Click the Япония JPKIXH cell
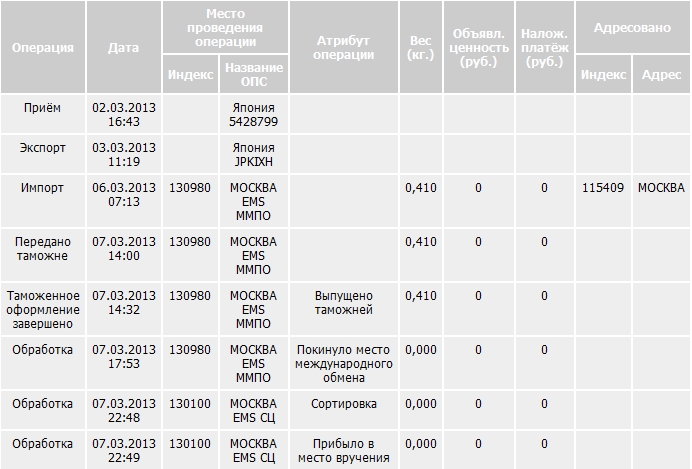This screenshot has width=692, height=469. click(x=253, y=154)
